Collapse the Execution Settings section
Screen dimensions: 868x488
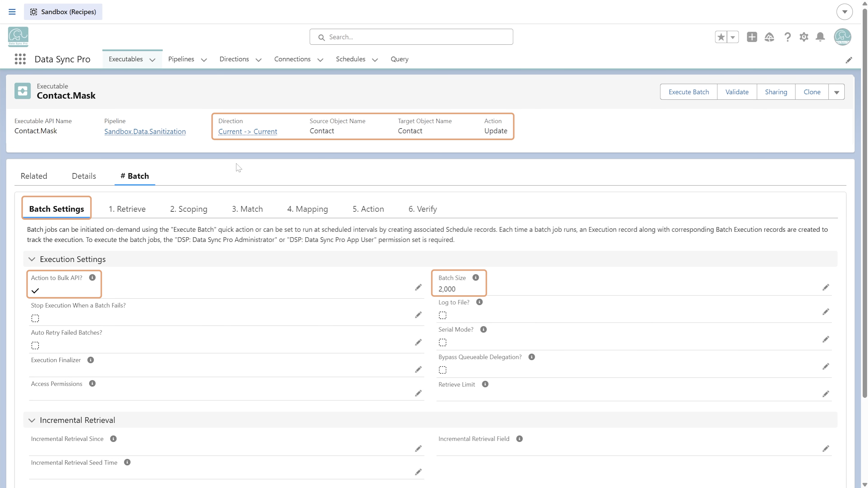pos(32,259)
